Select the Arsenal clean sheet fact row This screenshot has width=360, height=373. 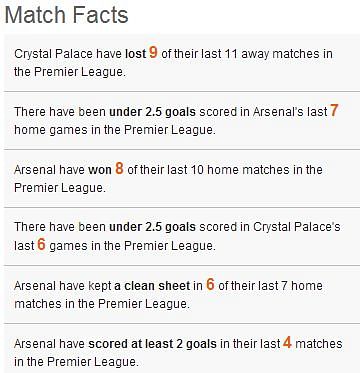pos(182,294)
